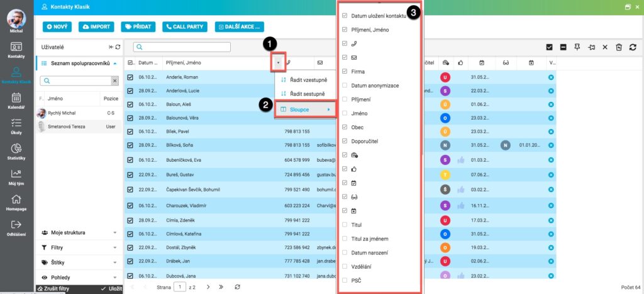Uncheck the Anderle, Roman row checkbox
The height and width of the screenshot is (294, 644).
[130, 77]
